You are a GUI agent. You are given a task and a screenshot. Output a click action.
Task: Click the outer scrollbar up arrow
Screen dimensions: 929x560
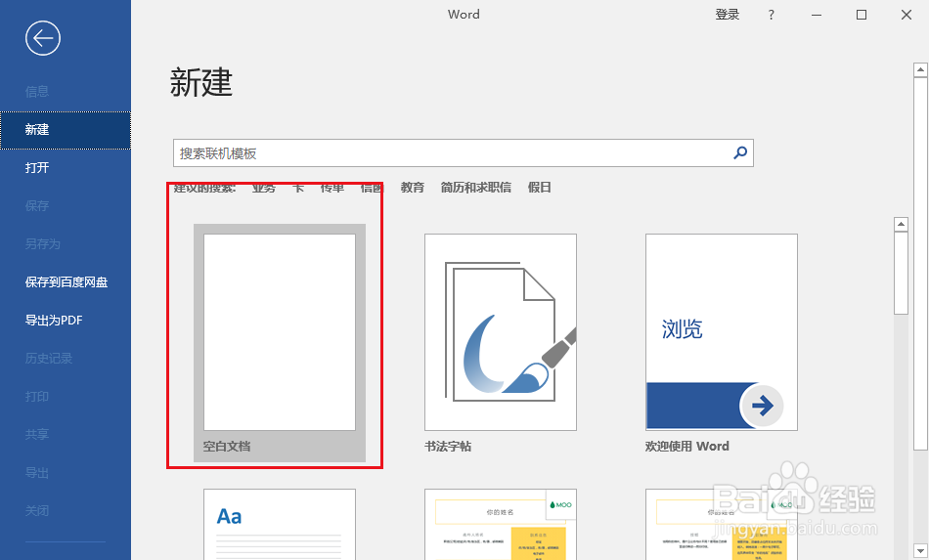[x=920, y=69]
